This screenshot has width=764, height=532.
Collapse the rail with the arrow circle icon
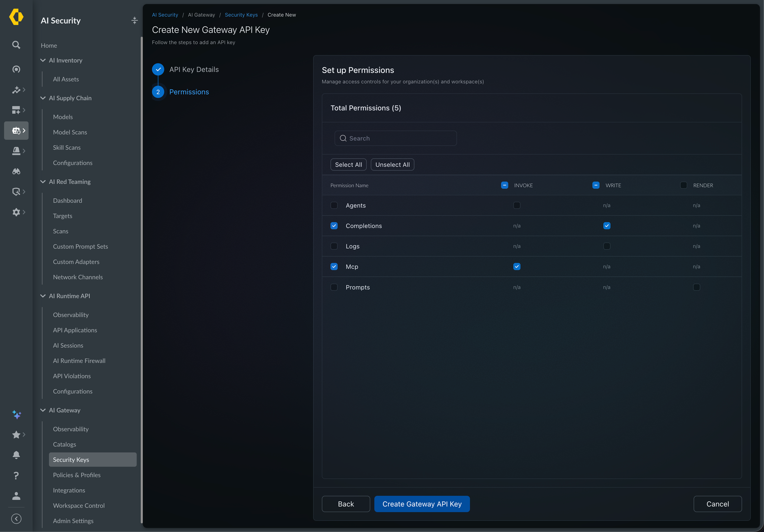(x=16, y=519)
